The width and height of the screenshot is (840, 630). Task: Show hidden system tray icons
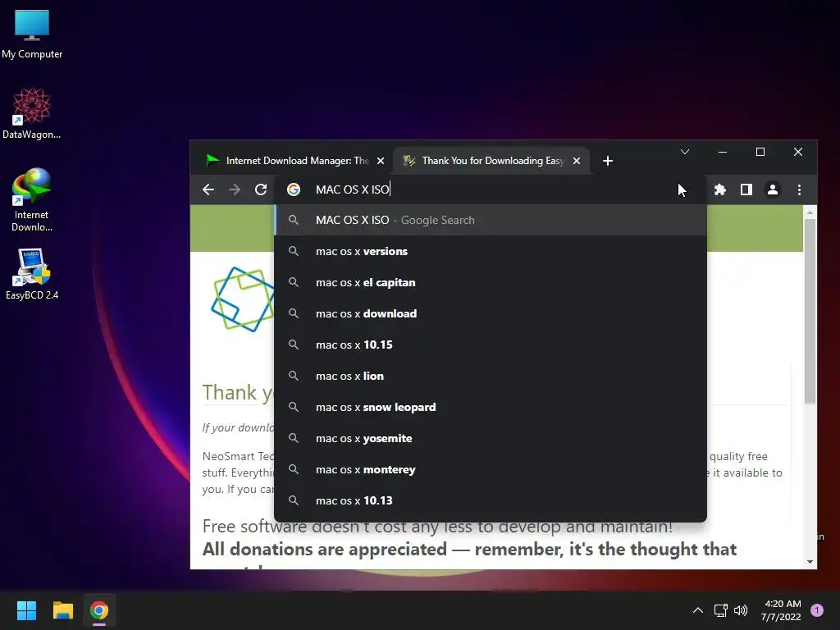click(x=698, y=610)
